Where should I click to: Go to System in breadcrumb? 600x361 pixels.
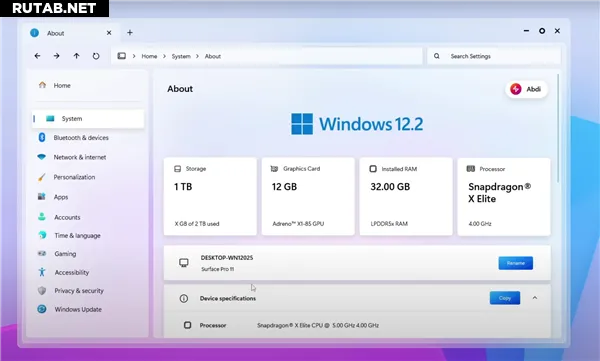coord(181,56)
